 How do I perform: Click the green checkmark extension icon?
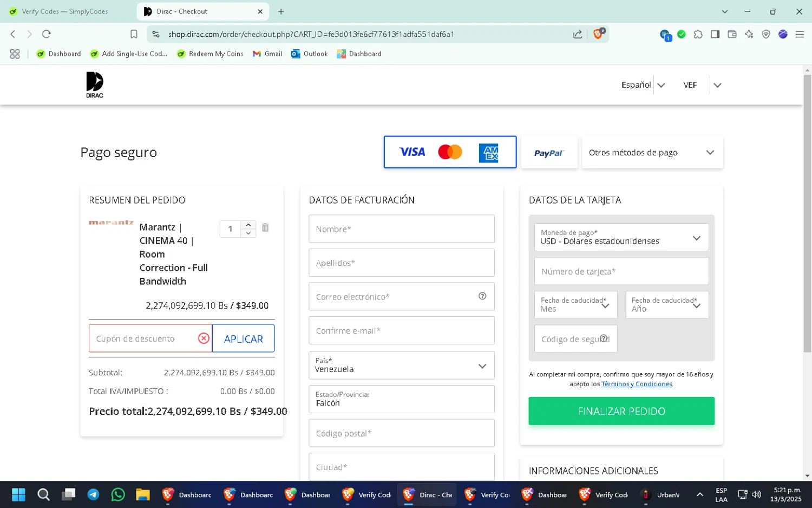[x=682, y=34]
